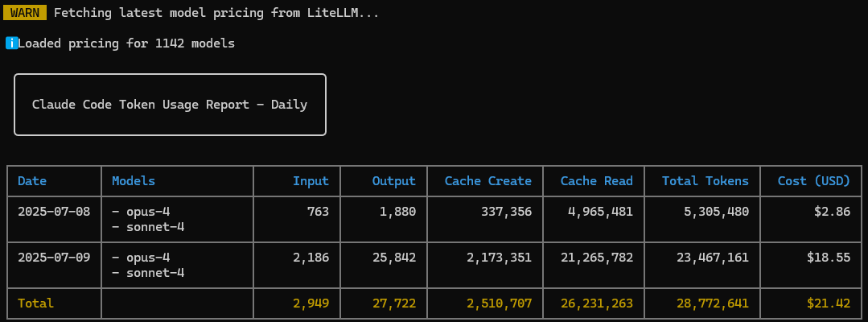Select the 2025-07-08 date cell

pyautogui.click(x=54, y=211)
